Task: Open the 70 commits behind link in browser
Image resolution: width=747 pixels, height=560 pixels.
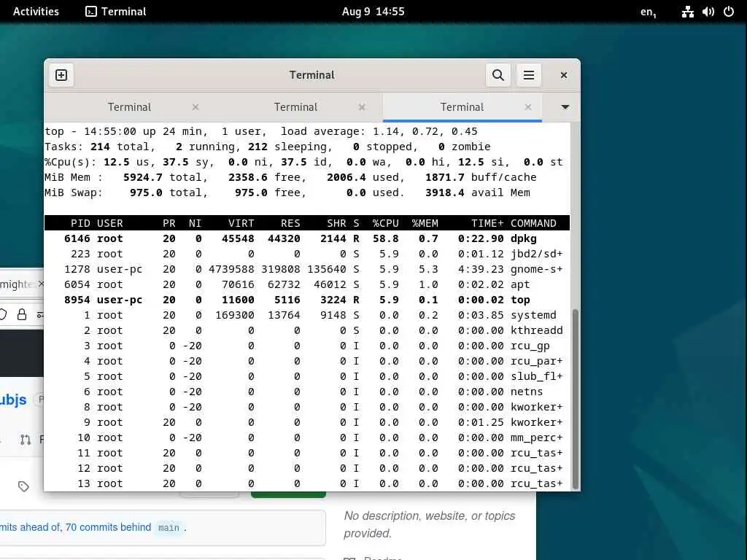Action: (108, 527)
